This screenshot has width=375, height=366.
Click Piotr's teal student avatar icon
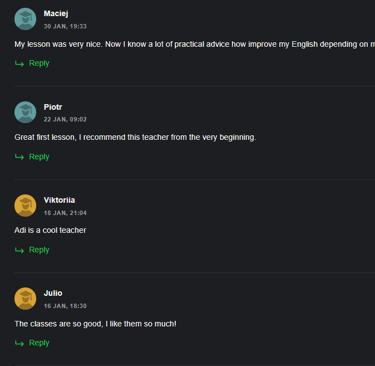(x=25, y=112)
